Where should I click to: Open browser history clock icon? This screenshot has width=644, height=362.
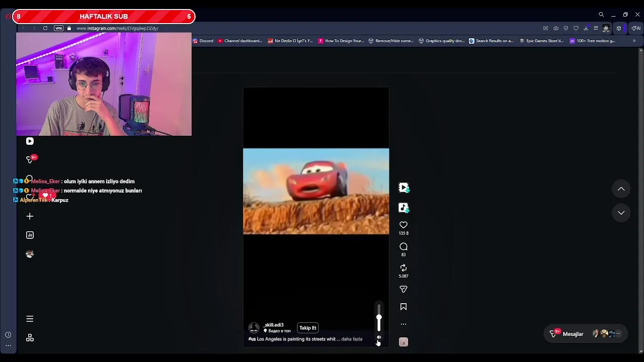pos(8,335)
